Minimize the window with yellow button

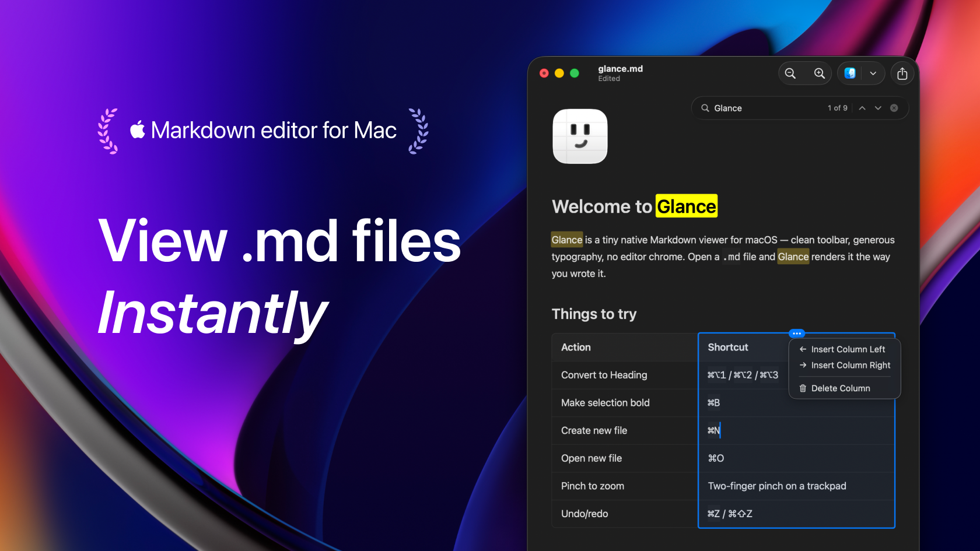pos(559,73)
